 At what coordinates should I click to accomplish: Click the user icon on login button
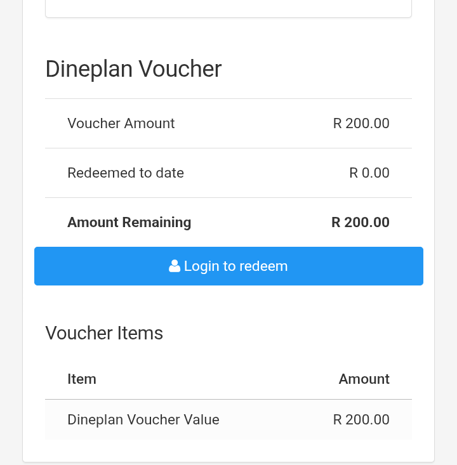click(174, 266)
